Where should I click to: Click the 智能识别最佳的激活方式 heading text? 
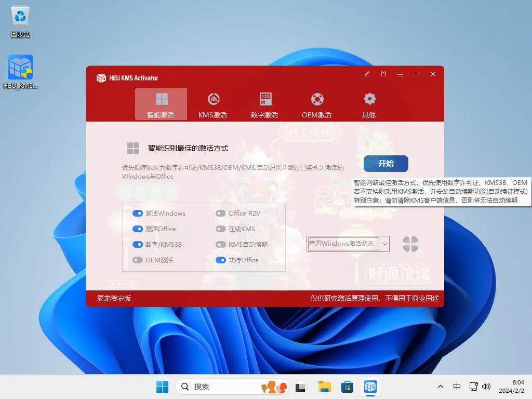(x=188, y=148)
